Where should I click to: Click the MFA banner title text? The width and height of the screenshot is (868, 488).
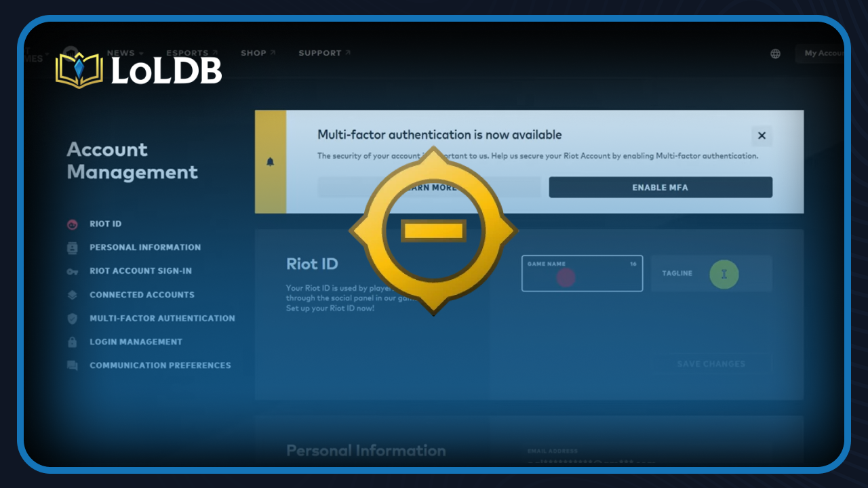point(439,135)
